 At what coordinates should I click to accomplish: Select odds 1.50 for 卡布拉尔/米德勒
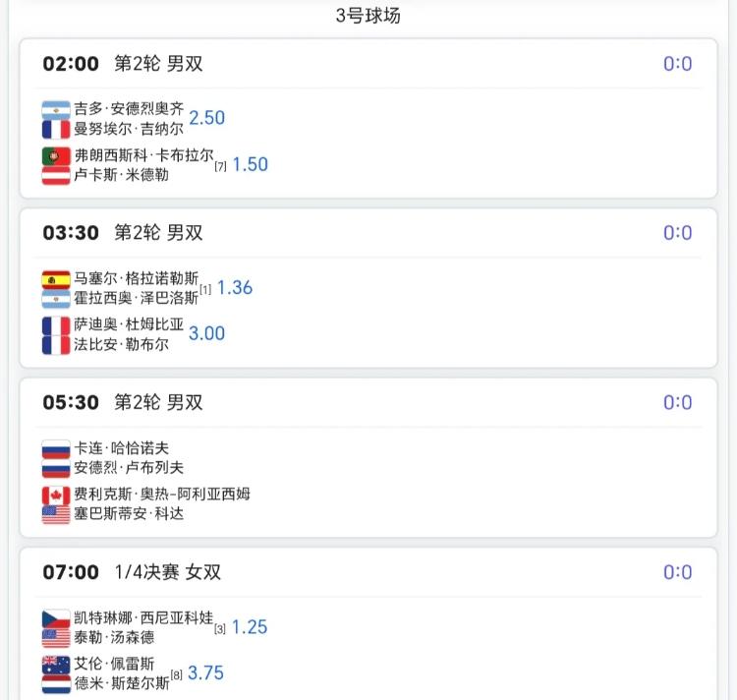click(x=250, y=164)
